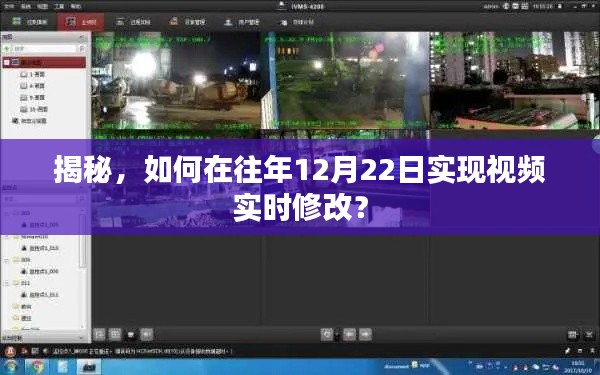Go to previous page of cameras

pyautogui.click(x=349, y=334)
